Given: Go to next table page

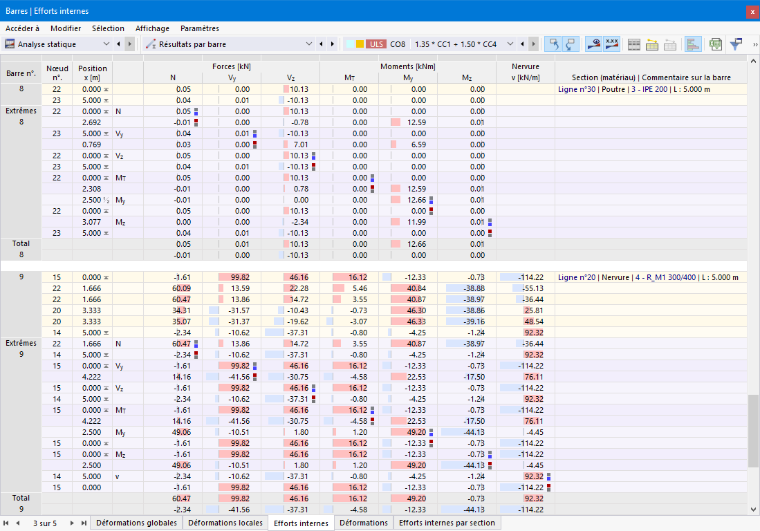Looking at the screenshot, I should tap(72, 523).
